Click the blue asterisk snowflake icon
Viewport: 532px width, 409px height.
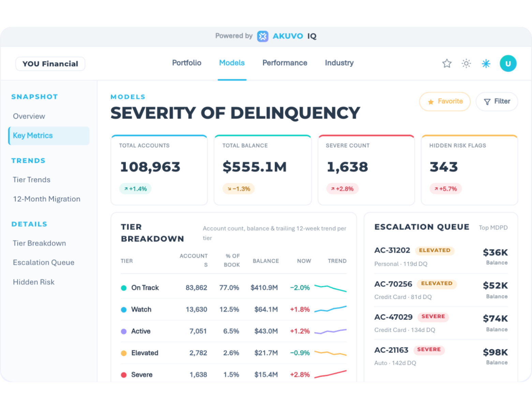[486, 63]
